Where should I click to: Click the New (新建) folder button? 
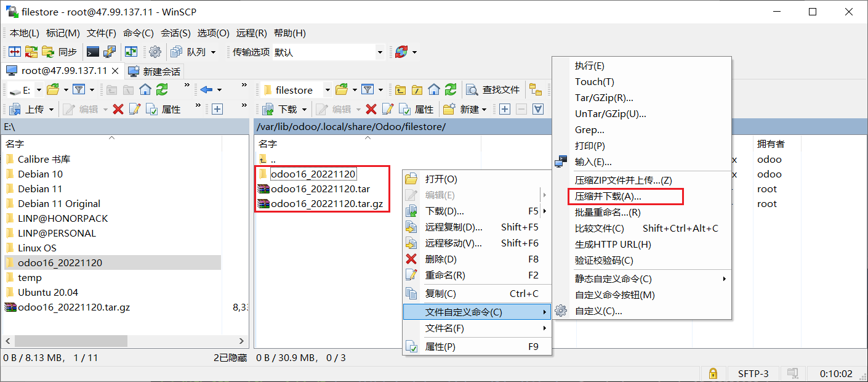[x=461, y=109]
